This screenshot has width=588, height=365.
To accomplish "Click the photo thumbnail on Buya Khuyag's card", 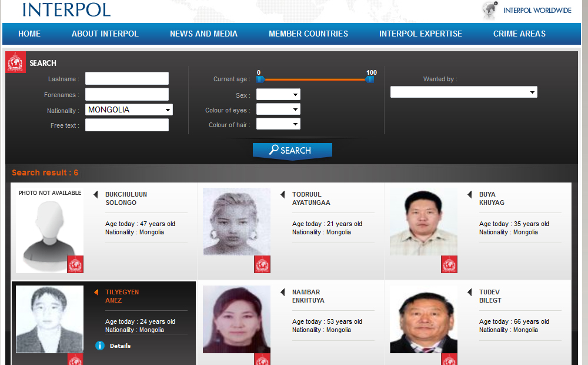I will (423, 222).
